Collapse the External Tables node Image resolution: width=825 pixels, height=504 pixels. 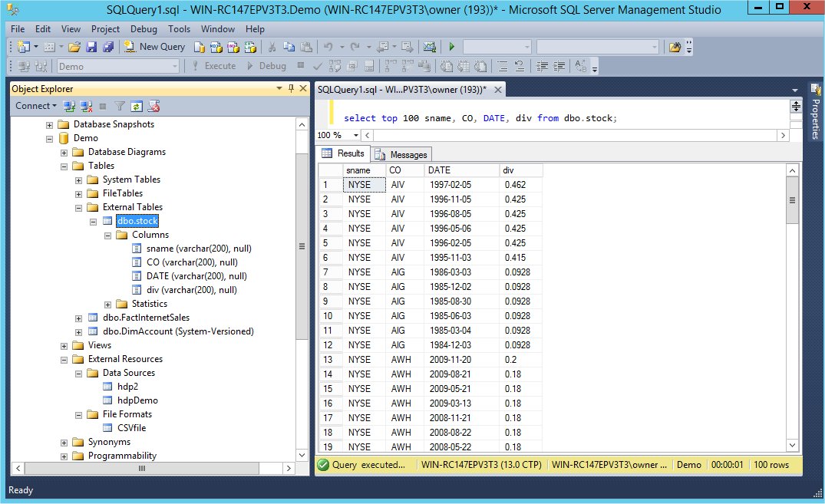[x=78, y=207]
